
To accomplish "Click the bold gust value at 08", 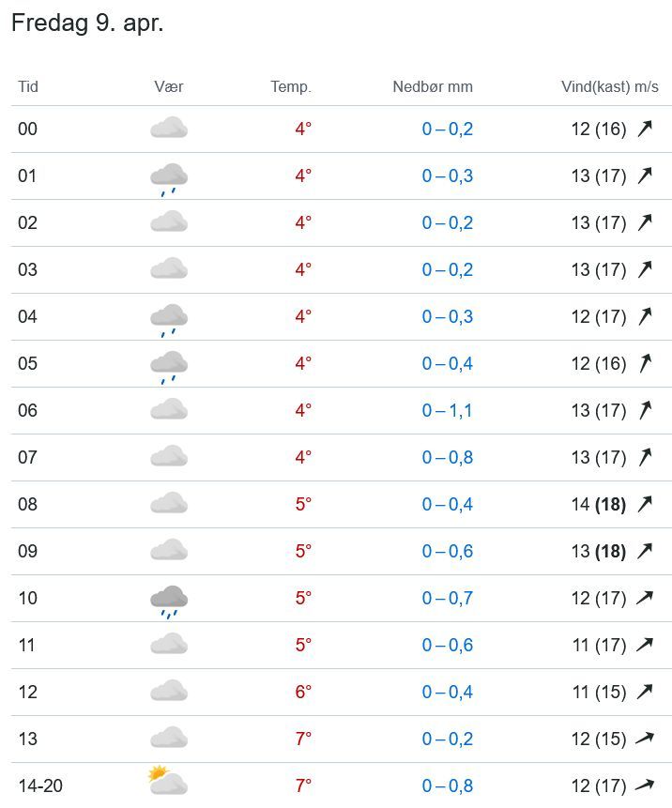I will click(x=611, y=504).
